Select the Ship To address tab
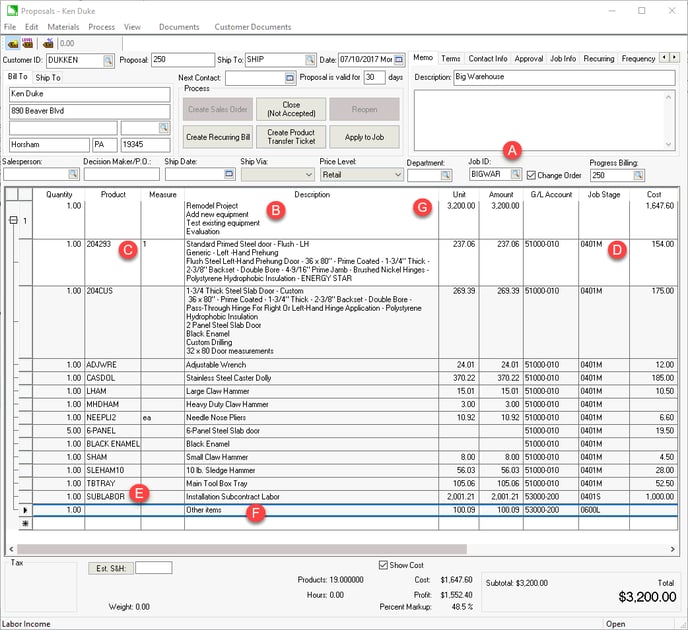Viewport: 688px width, 630px height. click(48, 78)
